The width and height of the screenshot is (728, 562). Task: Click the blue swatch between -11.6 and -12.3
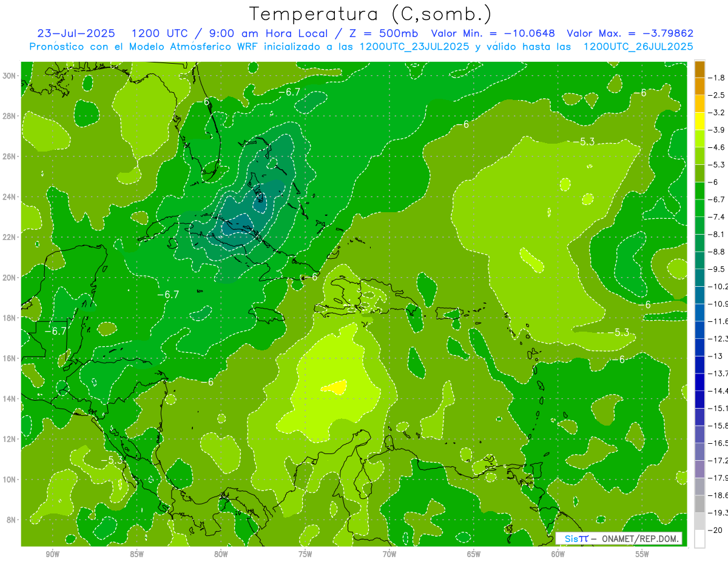(x=699, y=330)
